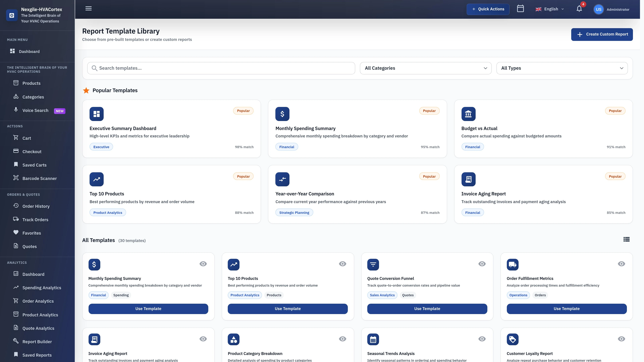Open the All Categories dropdown
Screen dimensions: 644x362
(426, 68)
